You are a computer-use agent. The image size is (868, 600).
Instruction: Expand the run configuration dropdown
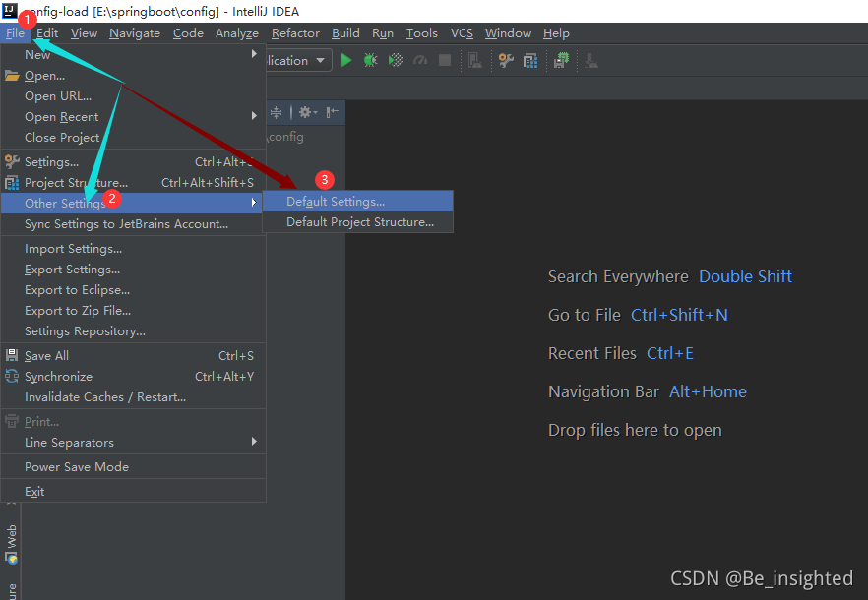[321, 60]
